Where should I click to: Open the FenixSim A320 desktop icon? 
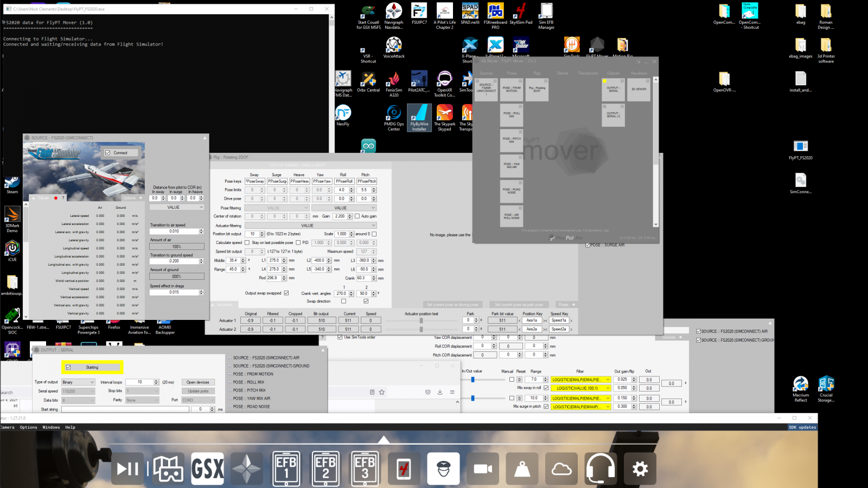pos(394,84)
